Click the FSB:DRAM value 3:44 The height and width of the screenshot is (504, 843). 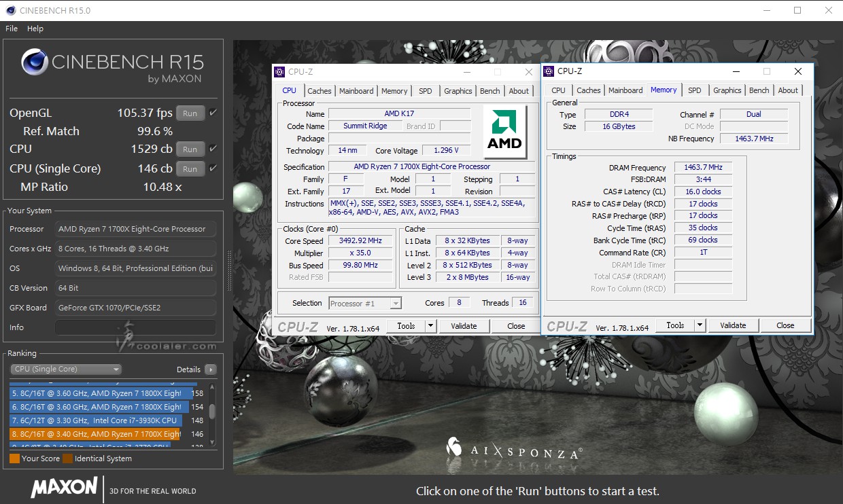tap(704, 180)
